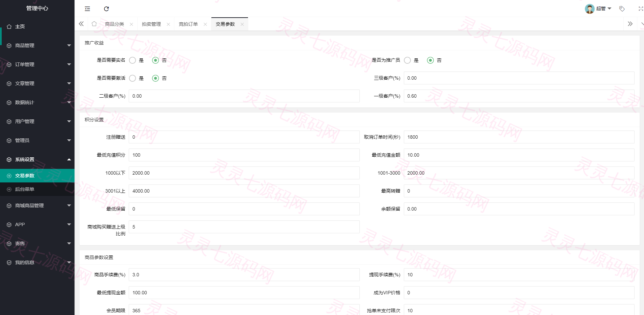Click the 取消订单时间(秒) input field
This screenshot has width=644, height=315.
519,137
